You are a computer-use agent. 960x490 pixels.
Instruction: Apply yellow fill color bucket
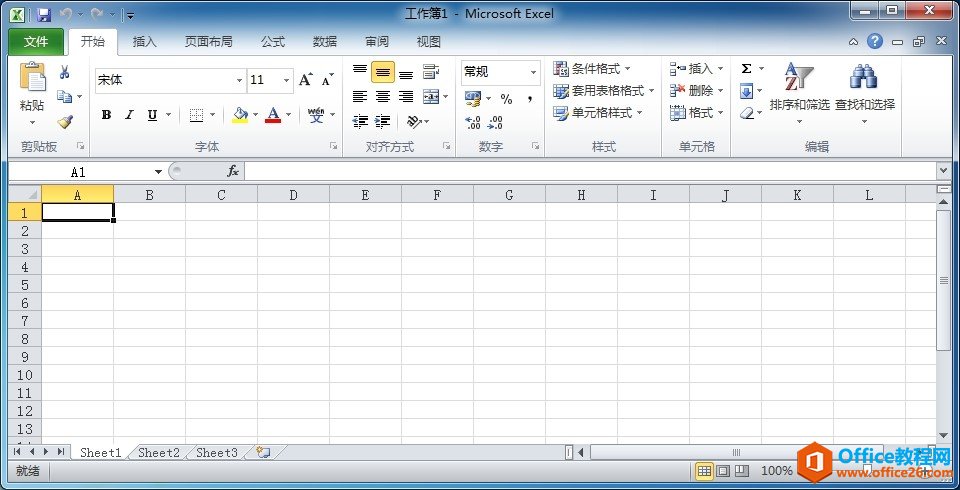click(x=240, y=115)
